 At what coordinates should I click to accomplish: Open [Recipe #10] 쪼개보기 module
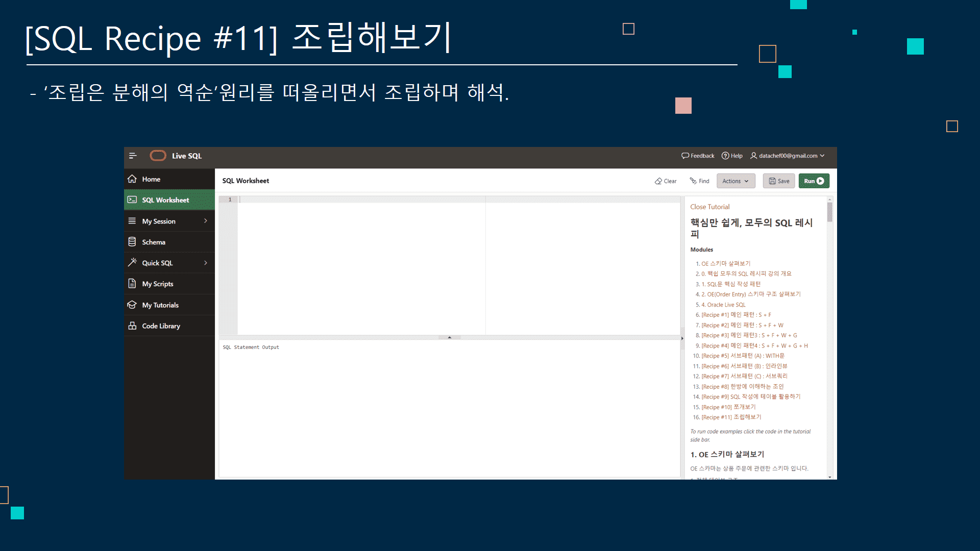(728, 407)
